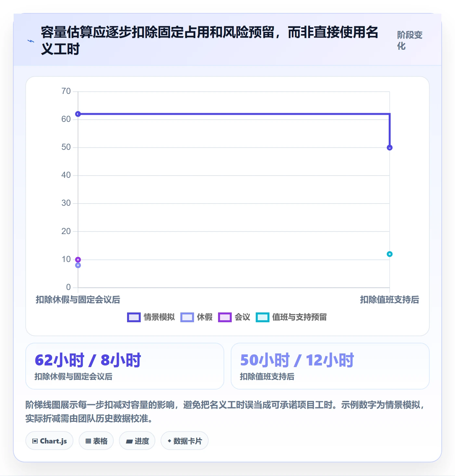Image resolution: width=455 pixels, height=476 pixels.
Task: Toggle the 值班与支持预留 legend entry
Action: [x=291, y=317]
